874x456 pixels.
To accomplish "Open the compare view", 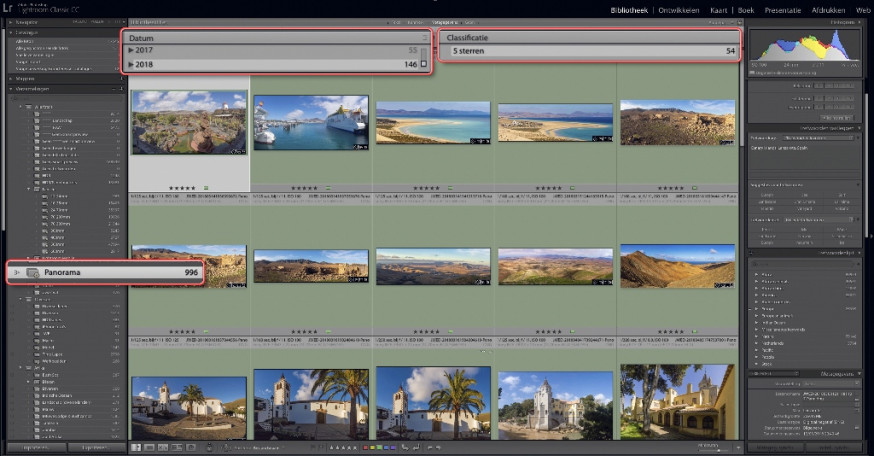I will pos(163,448).
